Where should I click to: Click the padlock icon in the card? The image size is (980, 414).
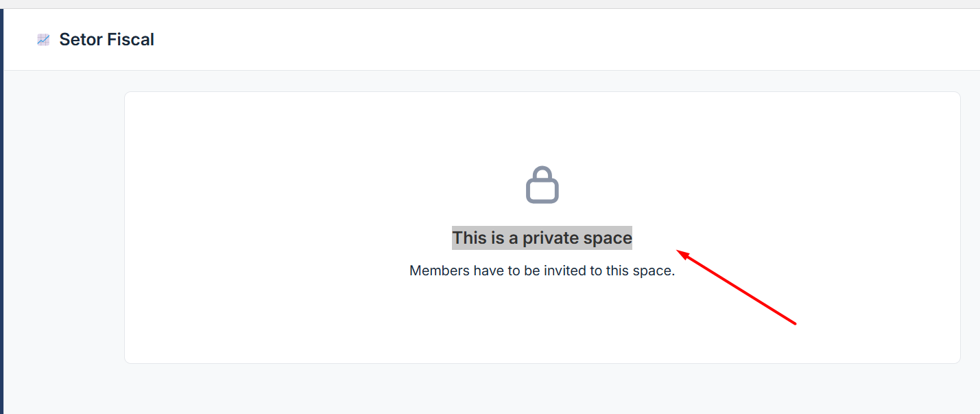(x=542, y=185)
